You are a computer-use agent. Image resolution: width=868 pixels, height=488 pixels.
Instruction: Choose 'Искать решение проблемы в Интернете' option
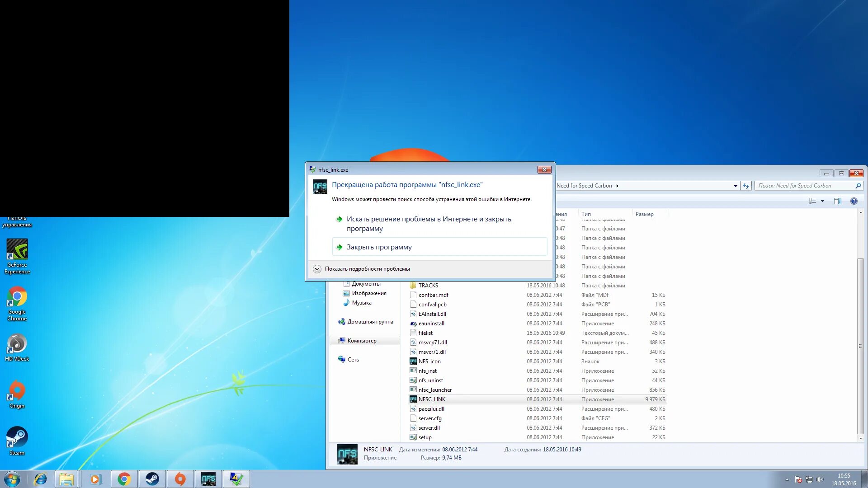click(x=429, y=224)
